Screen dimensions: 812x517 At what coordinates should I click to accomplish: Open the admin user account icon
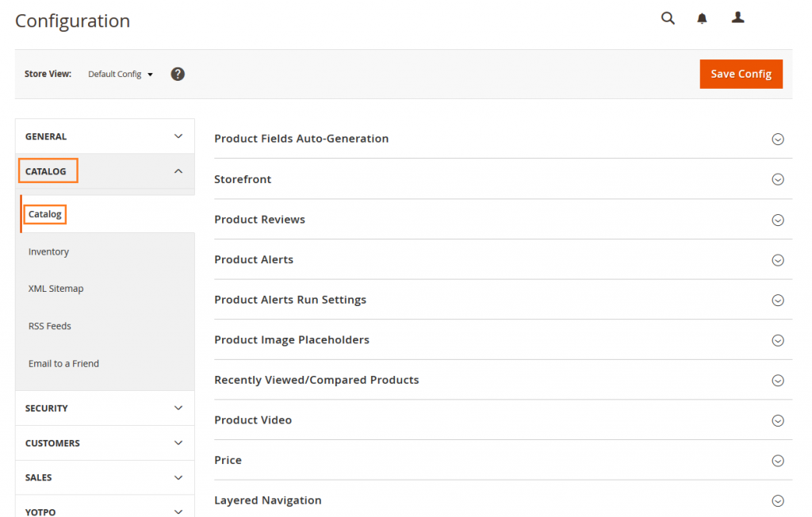(738, 17)
